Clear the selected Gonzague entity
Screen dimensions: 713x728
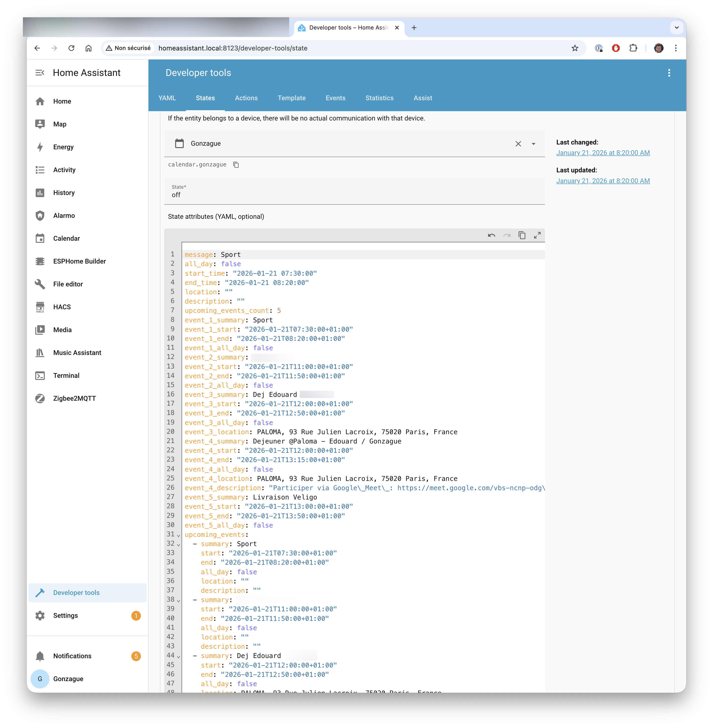coord(518,144)
